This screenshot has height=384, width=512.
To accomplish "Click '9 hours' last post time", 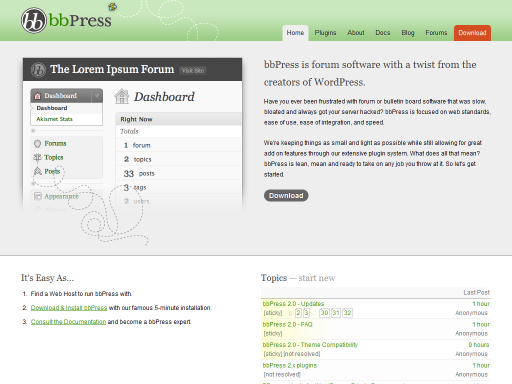I will click(x=479, y=345).
